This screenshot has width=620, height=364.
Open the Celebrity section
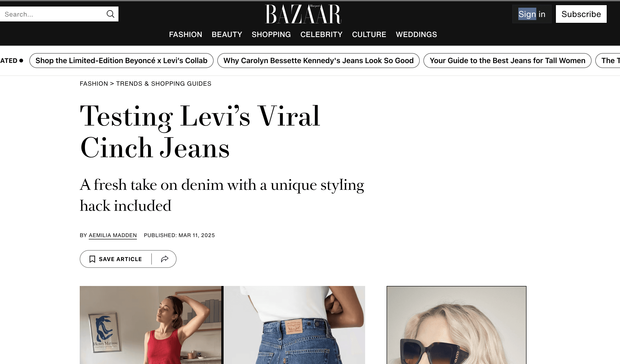pos(321,34)
